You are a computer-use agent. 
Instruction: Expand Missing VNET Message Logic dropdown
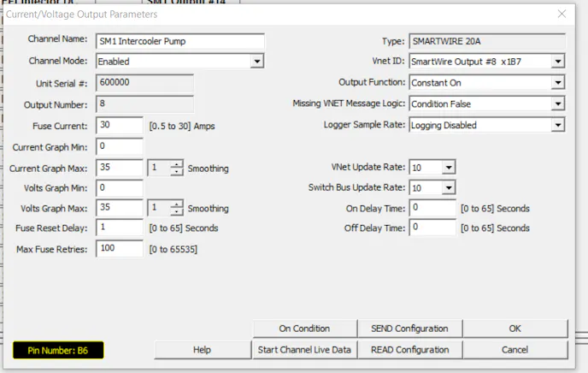tap(557, 104)
